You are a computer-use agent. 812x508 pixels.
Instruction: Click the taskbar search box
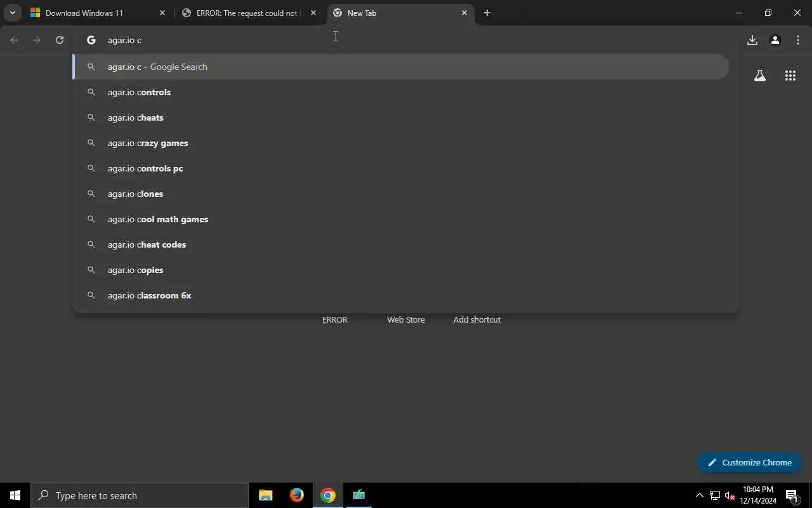(140, 495)
